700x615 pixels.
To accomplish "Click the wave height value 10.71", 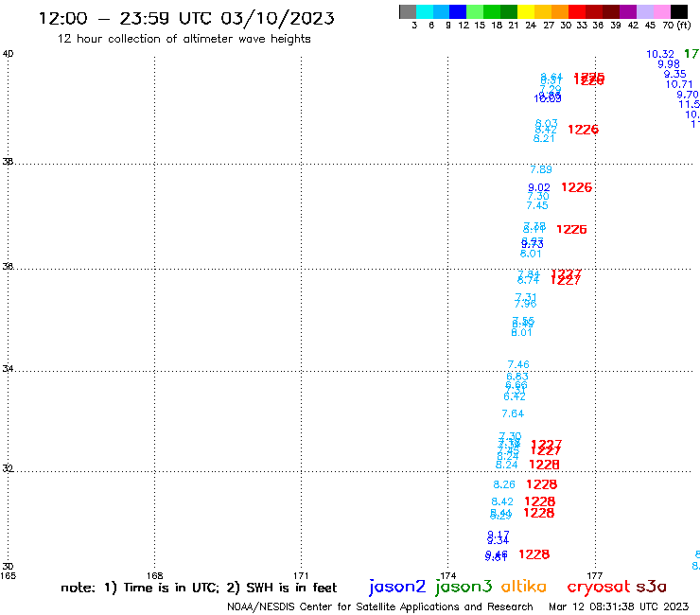I will click(679, 84).
